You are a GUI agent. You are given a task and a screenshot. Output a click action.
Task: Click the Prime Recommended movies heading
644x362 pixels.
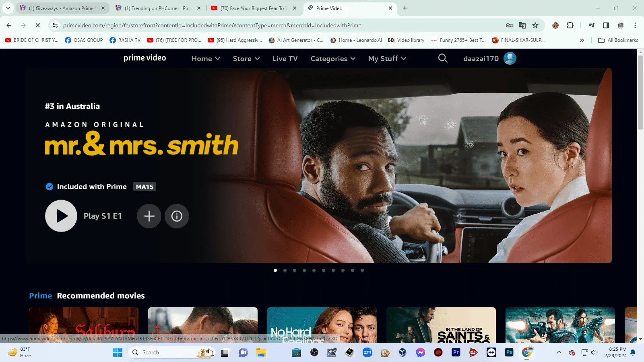tap(87, 296)
